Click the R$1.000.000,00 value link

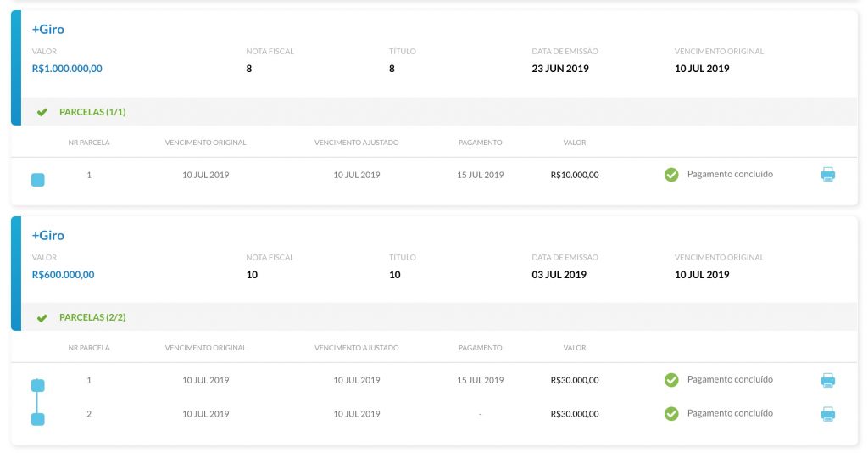tap(67, 69)
